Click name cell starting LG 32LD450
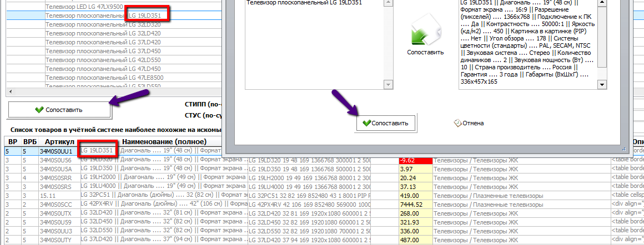The image size is (644, 245). (x=163, y=222)
